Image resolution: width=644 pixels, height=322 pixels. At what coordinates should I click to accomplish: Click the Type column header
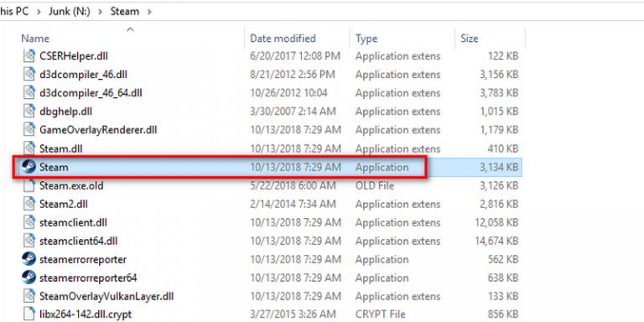click(366, 39)
